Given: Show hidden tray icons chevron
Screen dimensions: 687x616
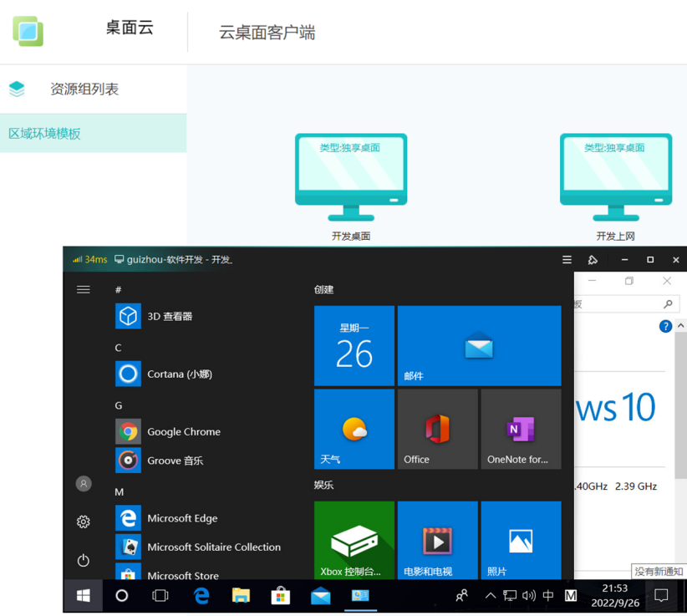Looking at the screenshot, I should 491,595.
